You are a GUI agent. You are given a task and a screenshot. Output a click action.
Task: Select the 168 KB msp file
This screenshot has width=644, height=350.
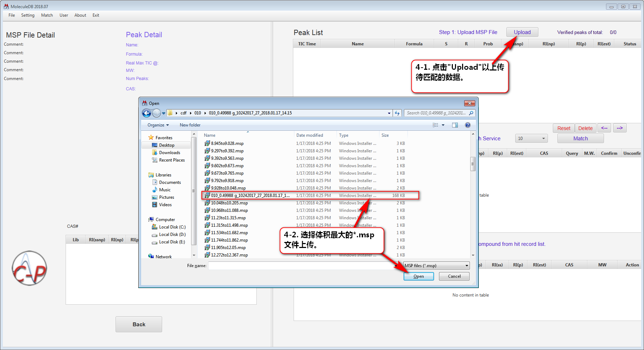click(250, 196)
